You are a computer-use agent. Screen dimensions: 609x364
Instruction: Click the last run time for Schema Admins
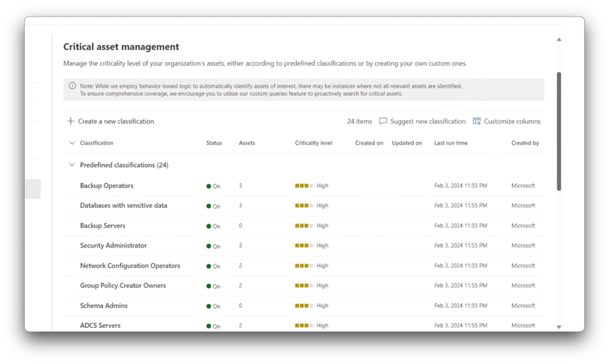pyautogui.click(x=461, y=305)
